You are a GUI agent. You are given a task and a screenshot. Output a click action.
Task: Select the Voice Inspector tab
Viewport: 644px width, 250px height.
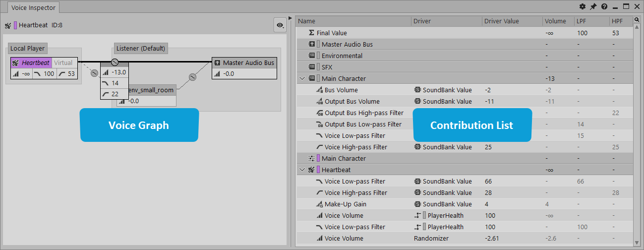(34, 7)
